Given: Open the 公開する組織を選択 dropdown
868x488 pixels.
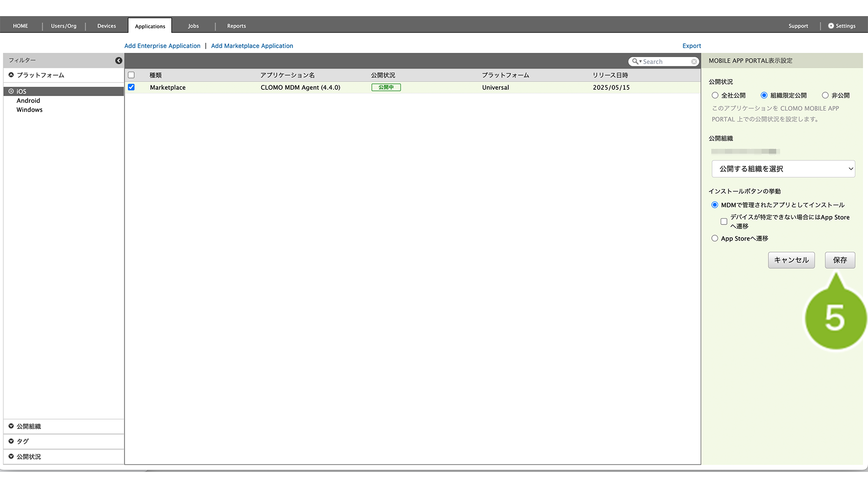Looking at the screenshot, I should pos(783,169).
